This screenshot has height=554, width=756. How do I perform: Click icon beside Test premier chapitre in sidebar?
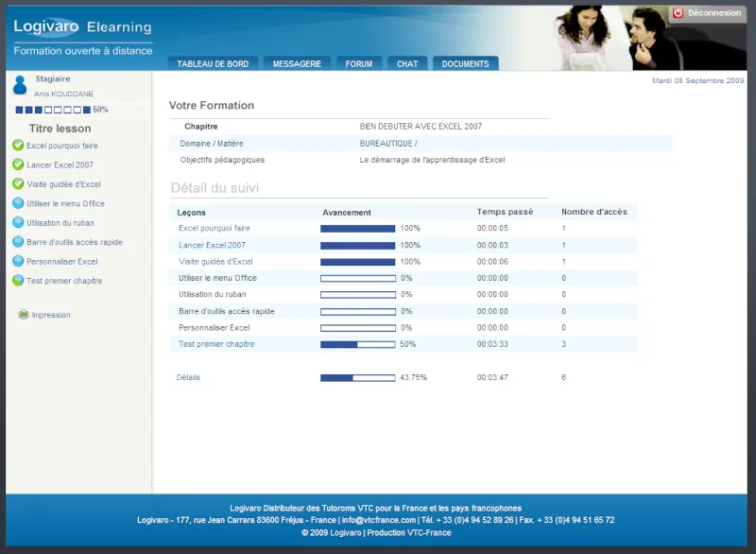click(18, 281)
